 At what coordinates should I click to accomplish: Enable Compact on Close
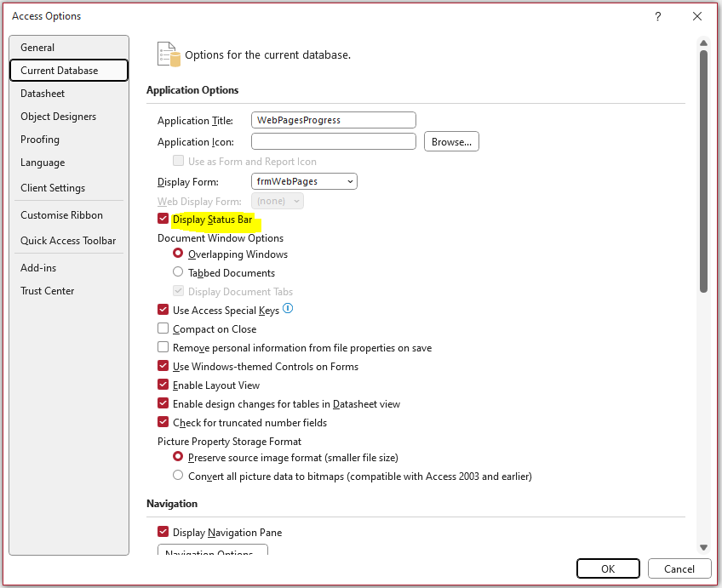163,328
